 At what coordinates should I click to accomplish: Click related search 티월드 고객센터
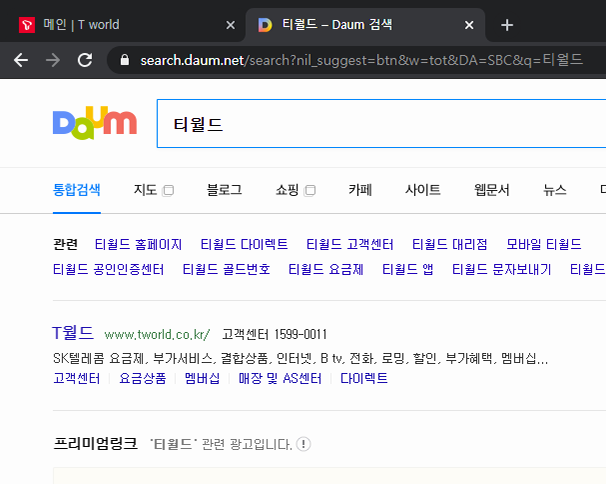[350, 244]
